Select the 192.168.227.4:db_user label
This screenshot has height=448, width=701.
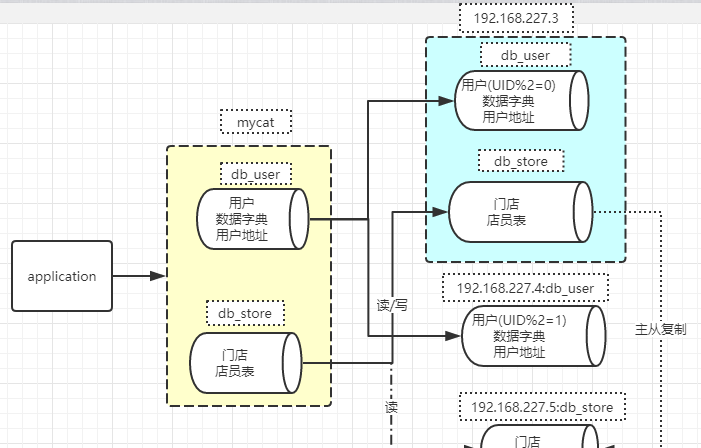point(525,288)
